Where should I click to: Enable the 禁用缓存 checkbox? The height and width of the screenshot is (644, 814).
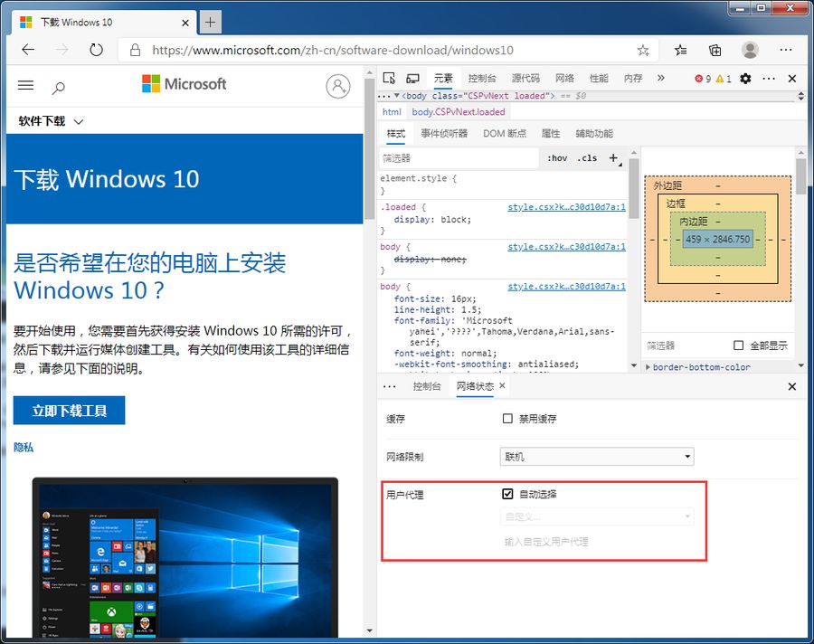[x=507, y=419]
